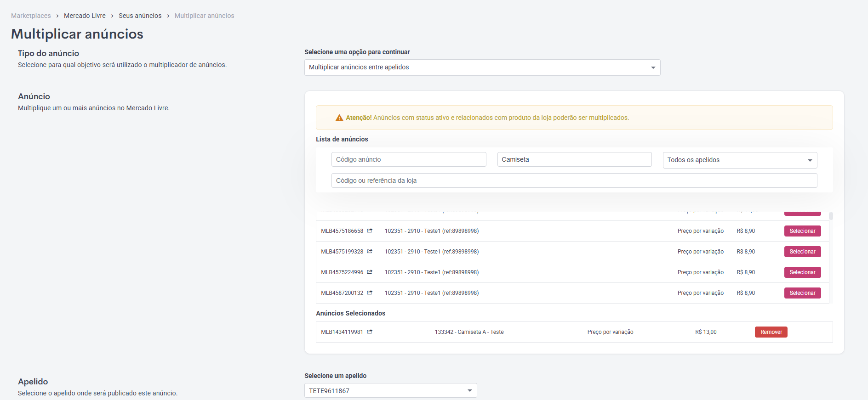
Task: Select ad MLB4587200132
Action: coord(802,293)
